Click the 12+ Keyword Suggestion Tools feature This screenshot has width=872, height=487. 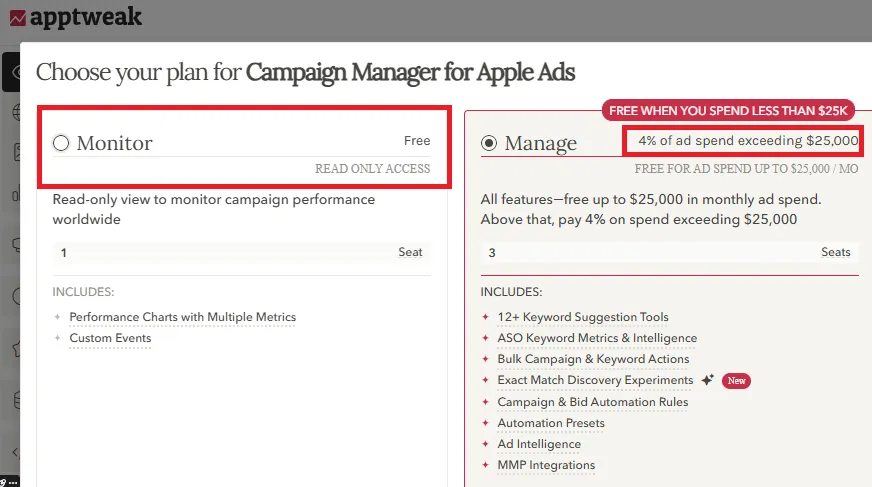pos(583,317)
